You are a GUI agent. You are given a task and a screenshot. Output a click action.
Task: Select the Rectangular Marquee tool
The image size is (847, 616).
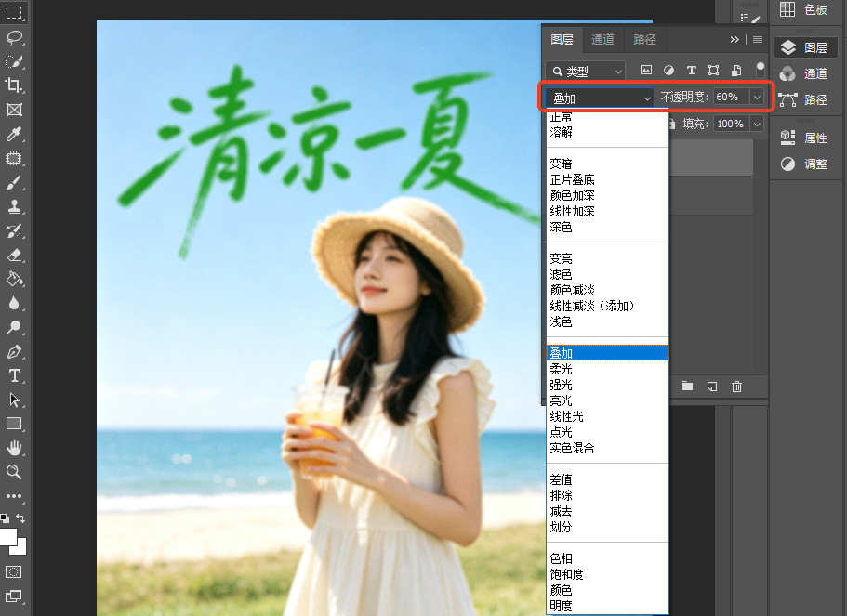coord(14,12)
